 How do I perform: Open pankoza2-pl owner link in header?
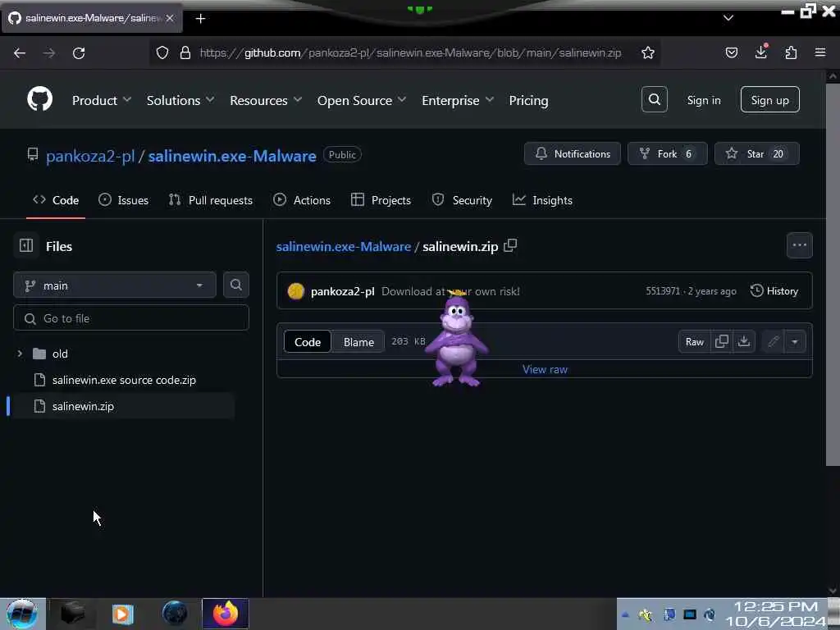pos(90,156)
